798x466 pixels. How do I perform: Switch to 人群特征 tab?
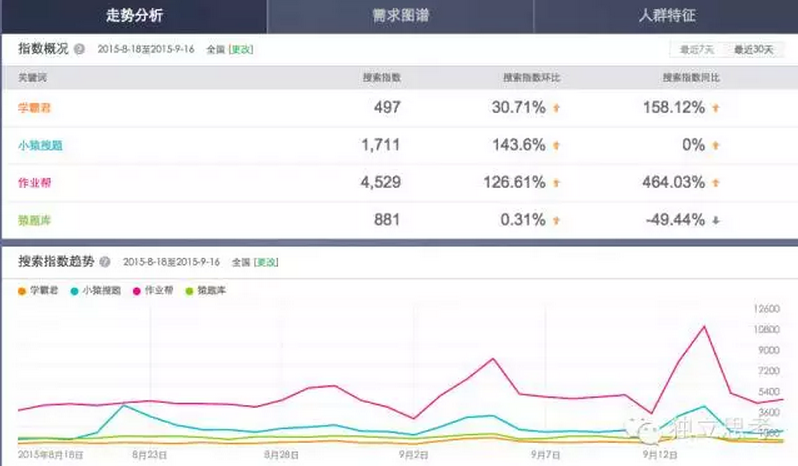pyautogui.click(x=666, y=17)
